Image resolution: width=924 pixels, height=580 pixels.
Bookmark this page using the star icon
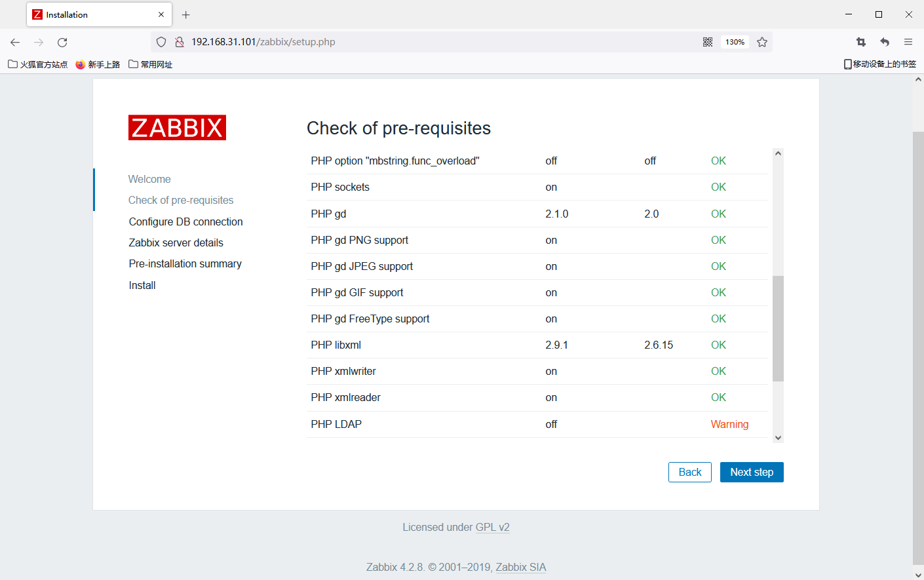762,41
